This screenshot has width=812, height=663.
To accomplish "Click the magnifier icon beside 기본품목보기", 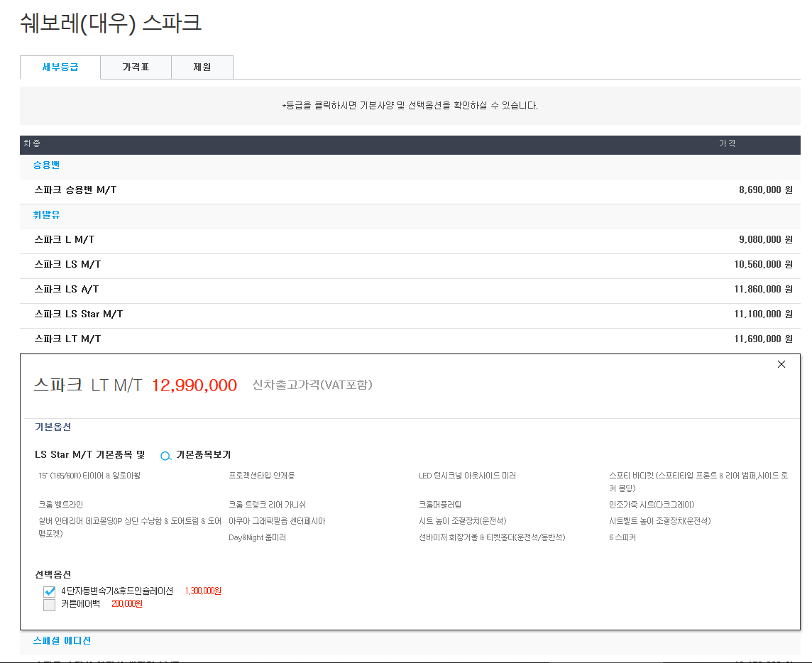I will click(x=165, y=456).
